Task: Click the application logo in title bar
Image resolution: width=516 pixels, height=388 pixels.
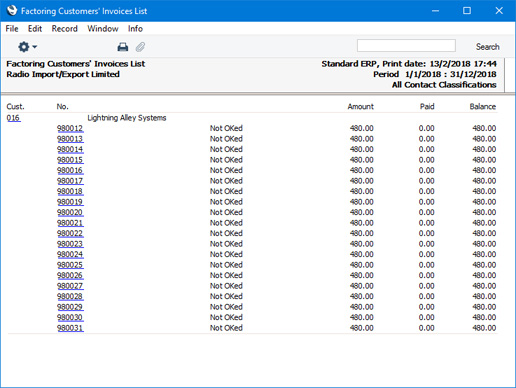Action: [12, 11]
